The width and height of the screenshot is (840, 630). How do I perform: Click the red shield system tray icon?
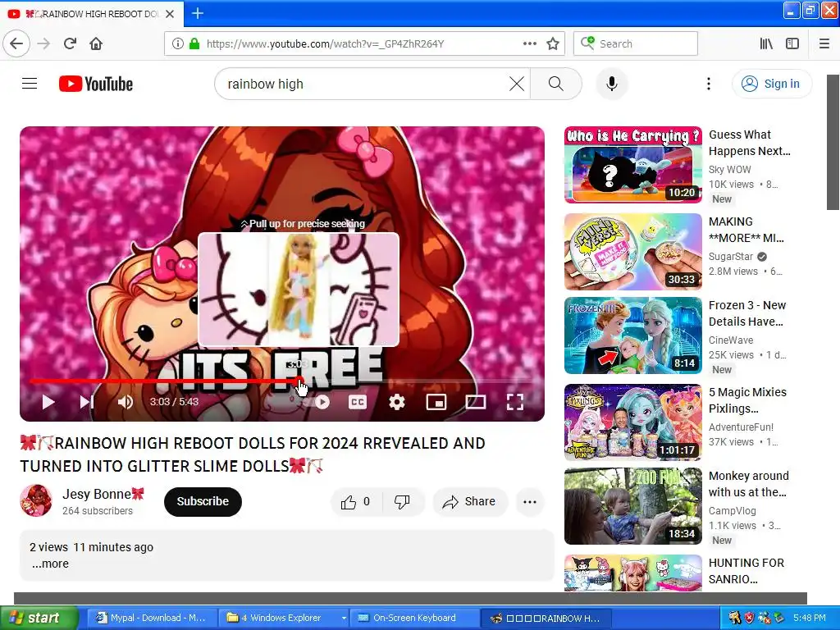749,618
